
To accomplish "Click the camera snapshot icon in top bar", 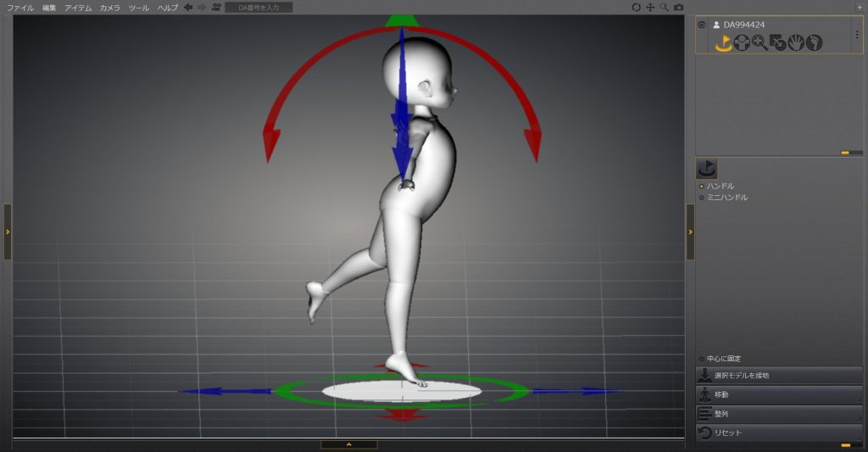I will coord(678,7).
